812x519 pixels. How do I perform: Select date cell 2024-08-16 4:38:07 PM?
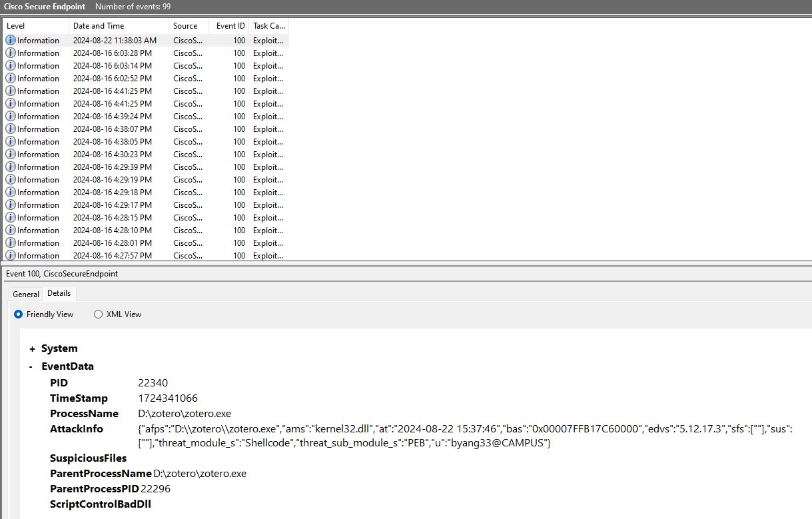pos(113,129)
